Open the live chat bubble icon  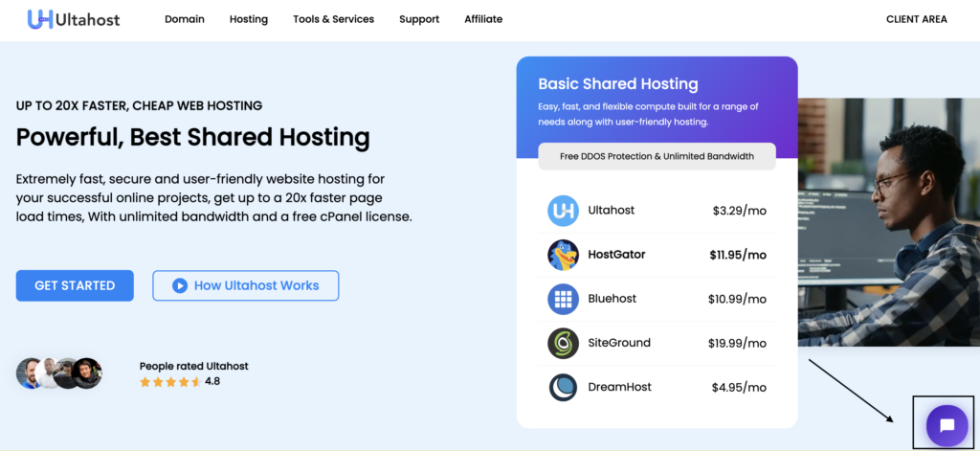point(947,425)
